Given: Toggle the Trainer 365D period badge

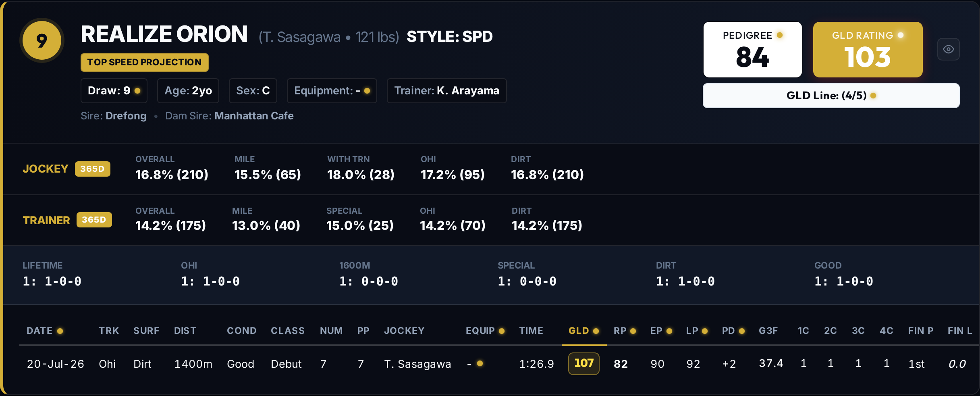Looking at the screenshot, I should (94, 220).
